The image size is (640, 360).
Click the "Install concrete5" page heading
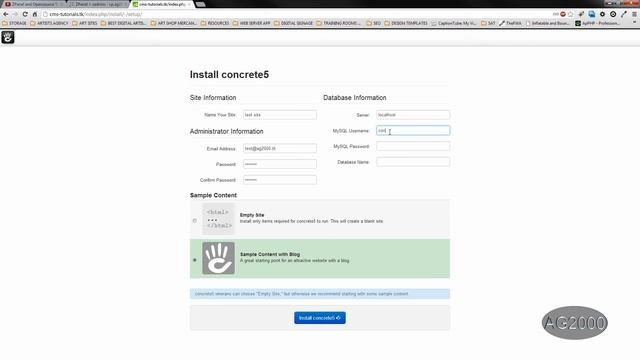tap(229, 75)
